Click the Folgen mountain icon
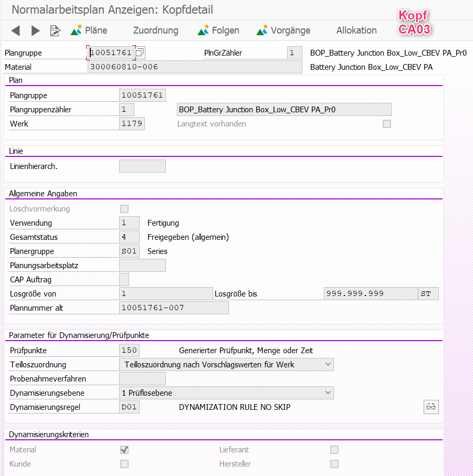Image resolution: width=473 pixels, height=476 pixels. click(x=203, y=30)
